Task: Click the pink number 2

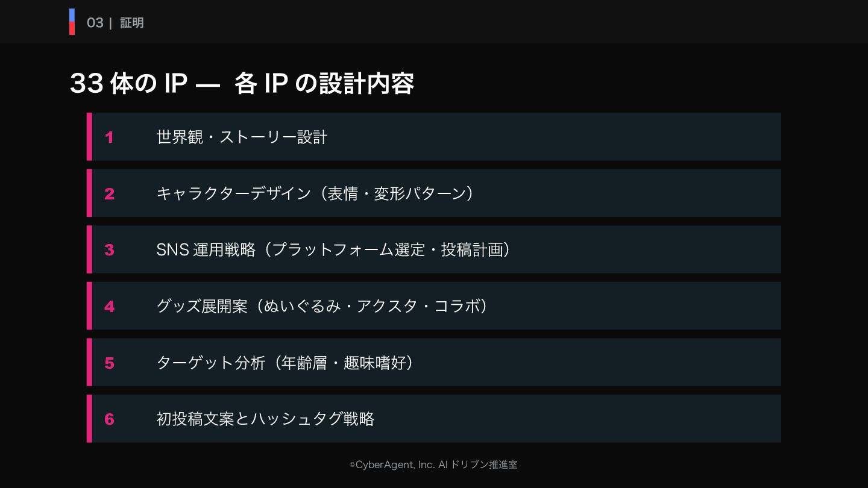Action: 109,193
